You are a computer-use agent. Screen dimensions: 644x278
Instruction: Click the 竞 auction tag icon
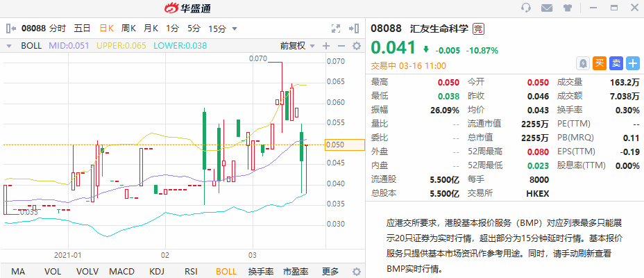(x=478, y=28)
